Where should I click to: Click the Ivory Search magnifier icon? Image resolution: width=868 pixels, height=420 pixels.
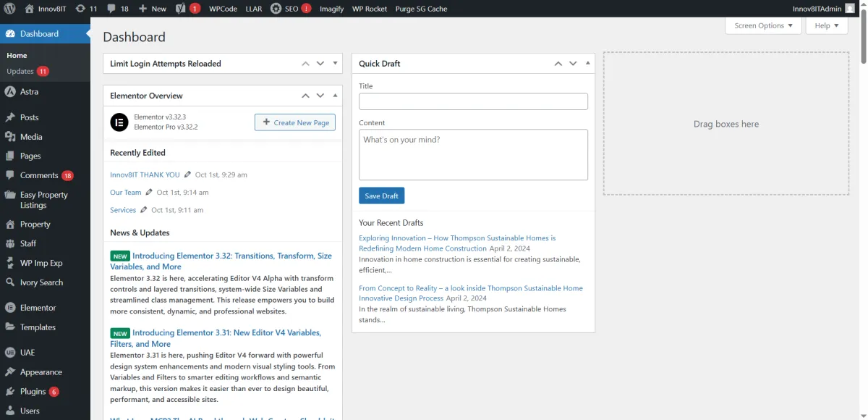[10, 282]
